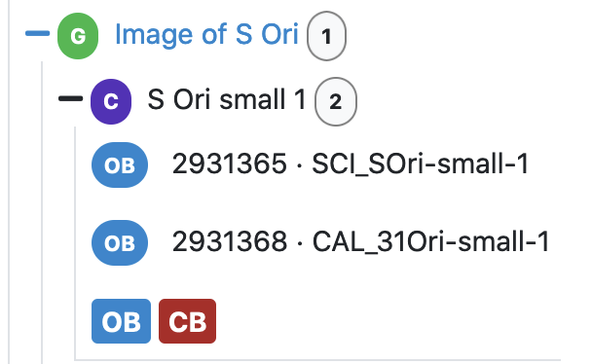Click the separator dot after 2931368
Image resolution: width=592 pixels, height=364 pixels.
pos(299,243)
